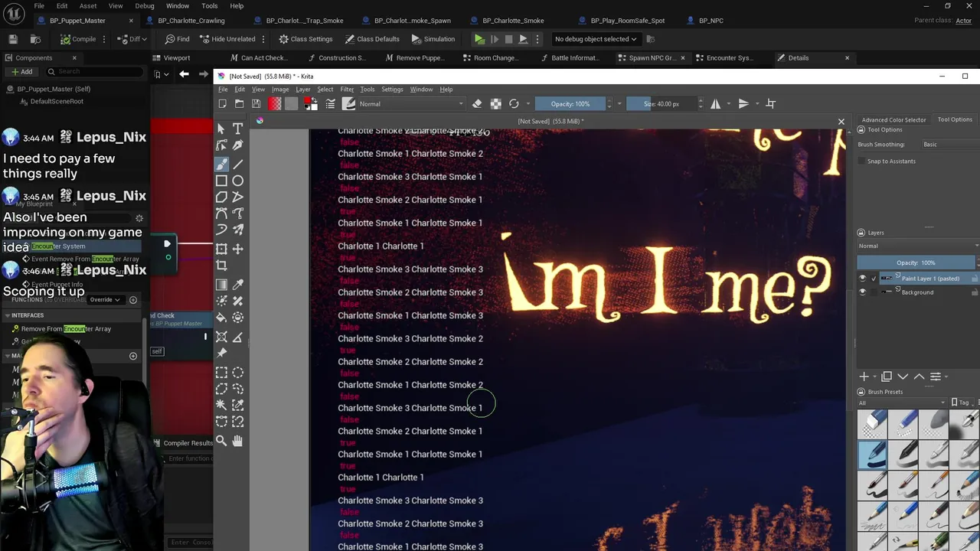
Task: Select the Bezier Curve tool
Action: coord(221,214)
